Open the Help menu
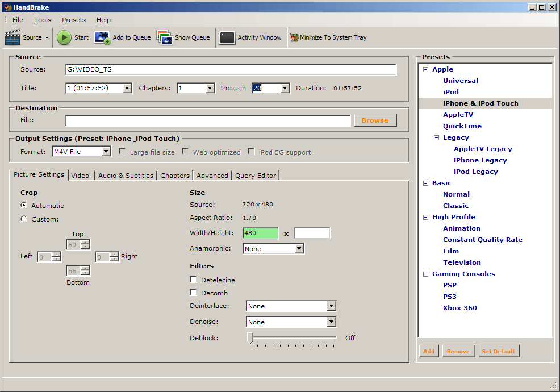 (x=103, y=20)
